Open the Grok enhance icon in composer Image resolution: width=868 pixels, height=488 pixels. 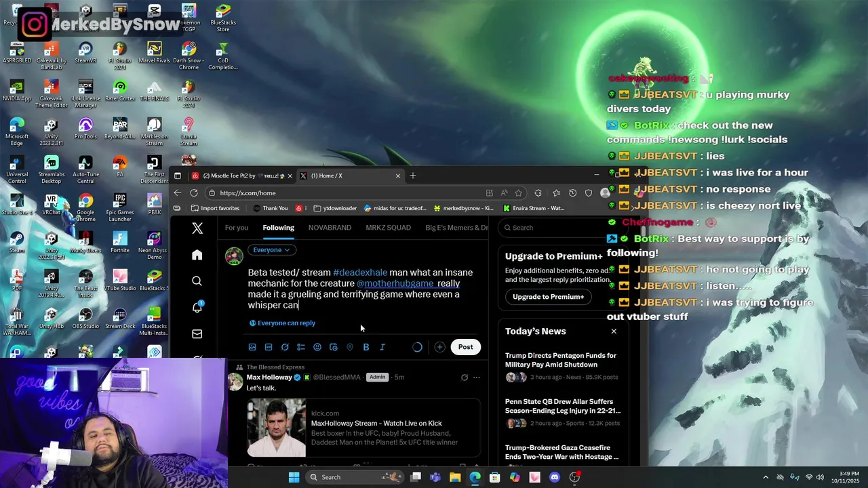click(x=285, y=347)
